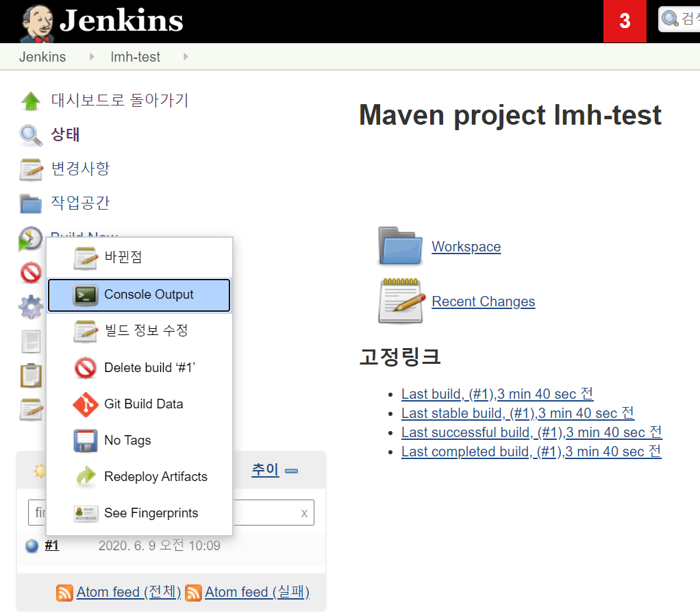This screenshot has height=616, width=700.
Task: Open Atom feed (전체) link
Action: point(129,592)
